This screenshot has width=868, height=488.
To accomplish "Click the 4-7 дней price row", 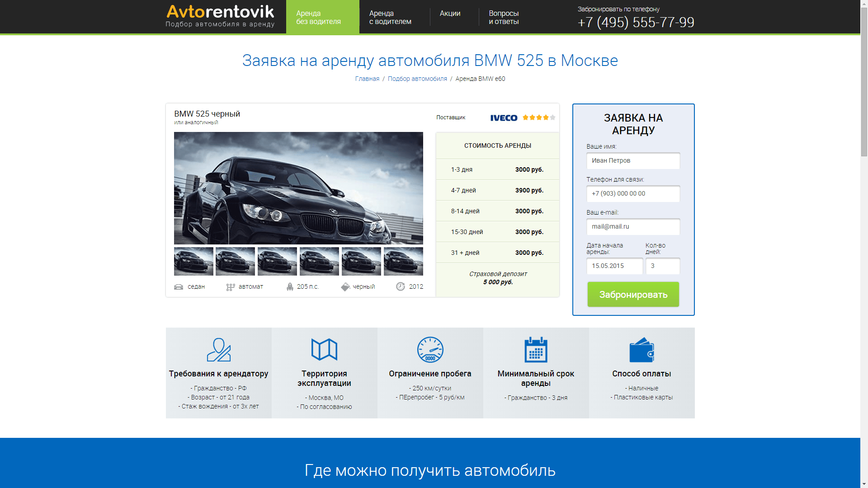I will pos(497,190).
